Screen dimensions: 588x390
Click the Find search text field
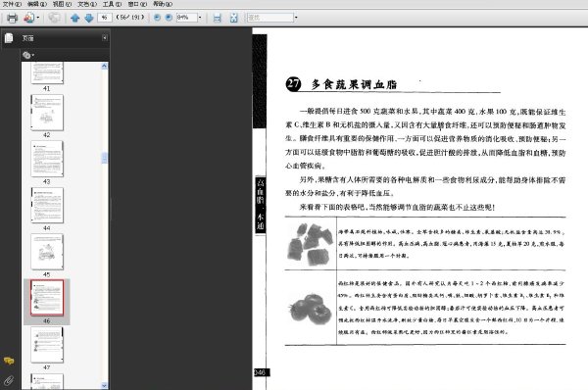[x=270, y=18]
